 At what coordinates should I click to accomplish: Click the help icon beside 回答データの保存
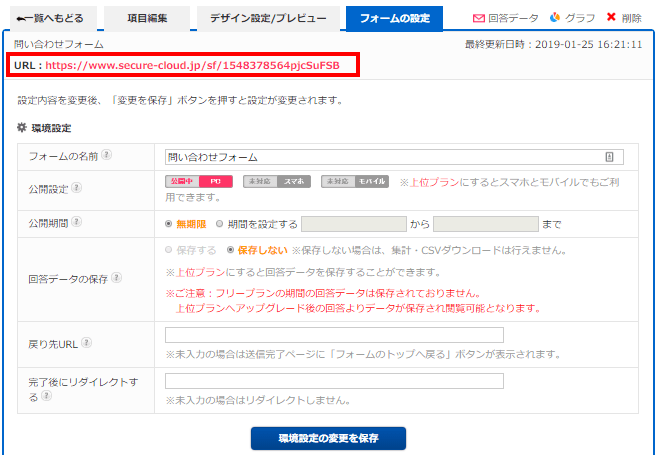117,278
